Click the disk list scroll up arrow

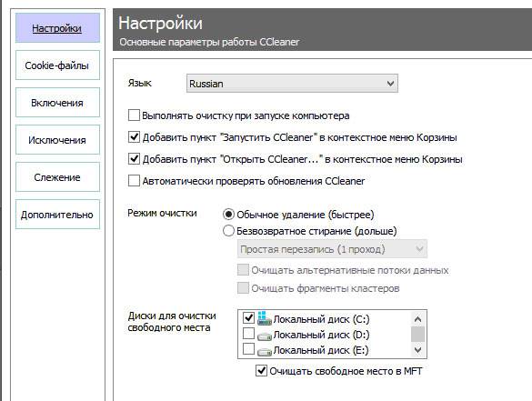click(x=418, y=319)
